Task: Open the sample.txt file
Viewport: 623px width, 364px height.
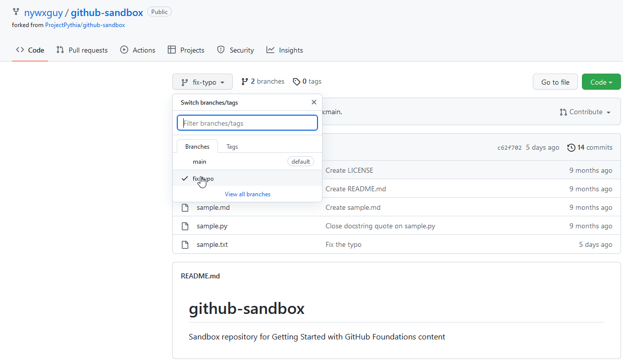Action: point(212,244)
